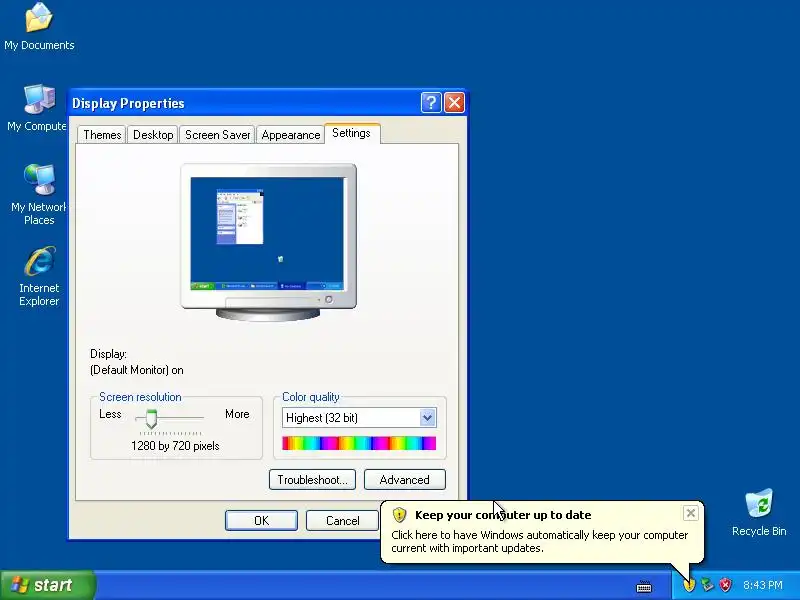The width and height of the screenshot is (800, 600).
Task: Click the Display Properties help question-mark button
Action: pos(431,103)
